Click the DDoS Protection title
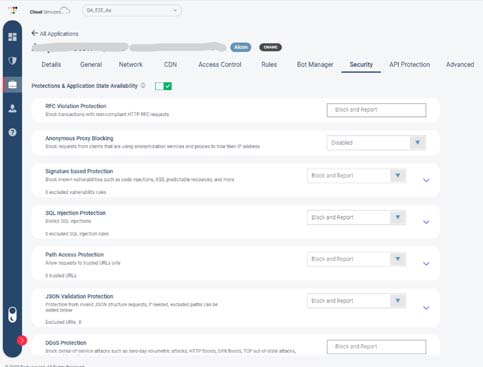The image size is (483, 367). point(66,343)
